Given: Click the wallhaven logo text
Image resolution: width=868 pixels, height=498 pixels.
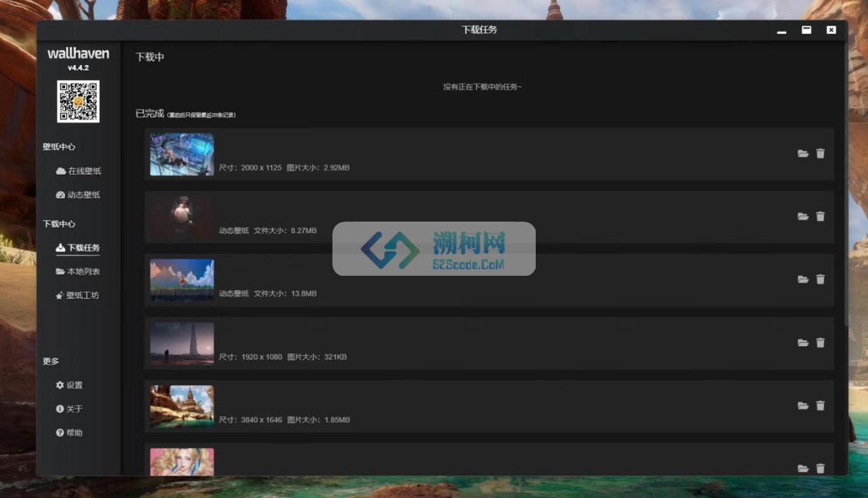Looking at the screenshot, I should (78, 54).
